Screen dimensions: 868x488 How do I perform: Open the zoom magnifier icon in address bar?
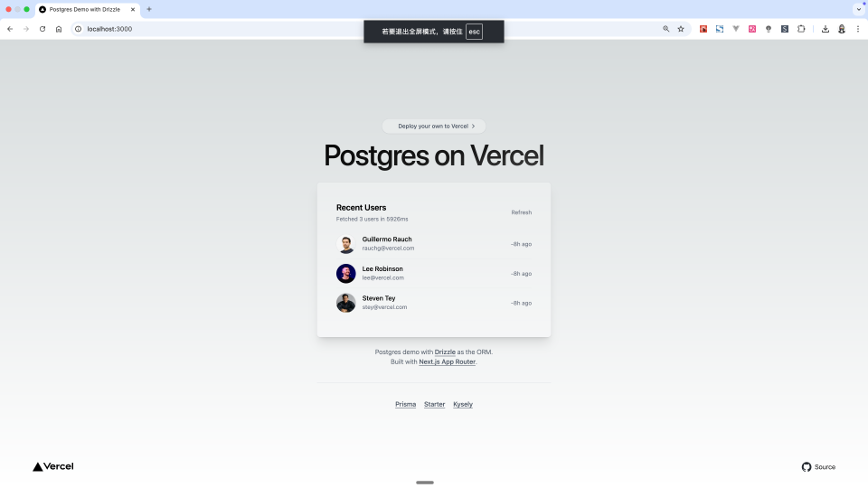click(x=666, y=29)
